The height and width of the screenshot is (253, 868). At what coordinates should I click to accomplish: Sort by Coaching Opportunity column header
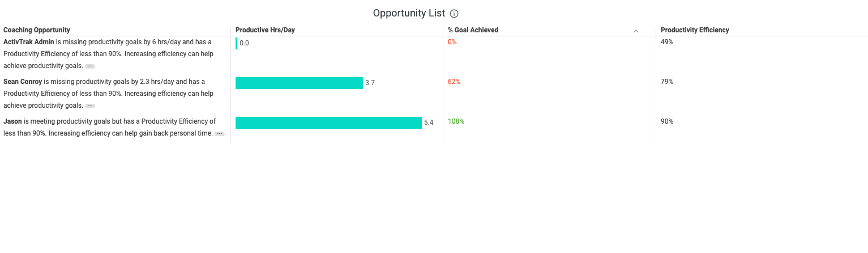37,30
